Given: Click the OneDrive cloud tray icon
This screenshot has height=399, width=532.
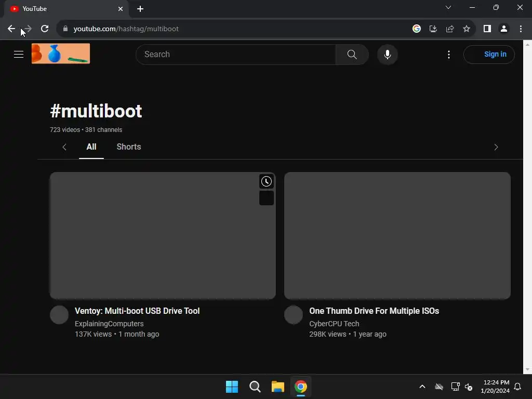Looking at the screenshot, I should 439,387.
